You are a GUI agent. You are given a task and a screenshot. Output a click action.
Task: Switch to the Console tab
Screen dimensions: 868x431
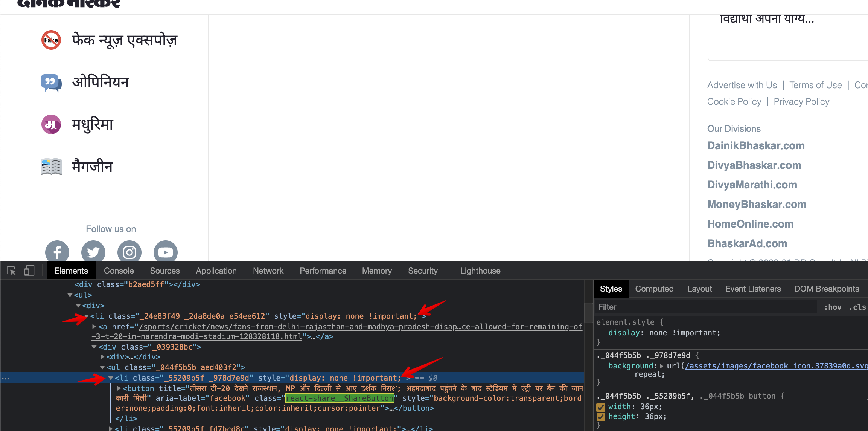click(119, 271)
